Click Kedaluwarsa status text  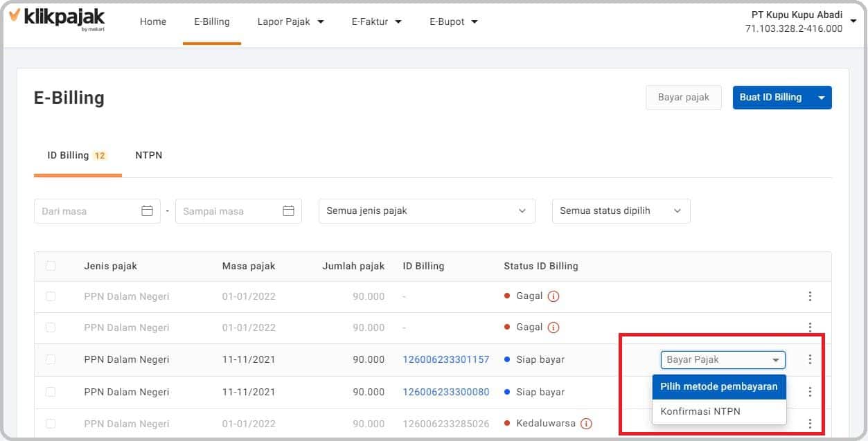(x=546, y=424)
